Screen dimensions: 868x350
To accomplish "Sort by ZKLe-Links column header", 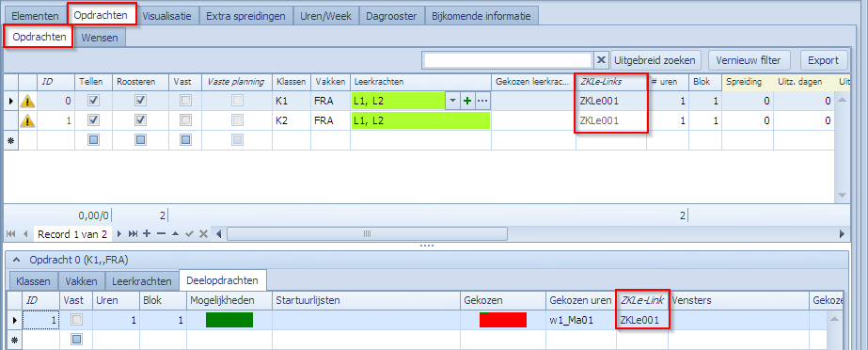I will [x=611, y=82].
